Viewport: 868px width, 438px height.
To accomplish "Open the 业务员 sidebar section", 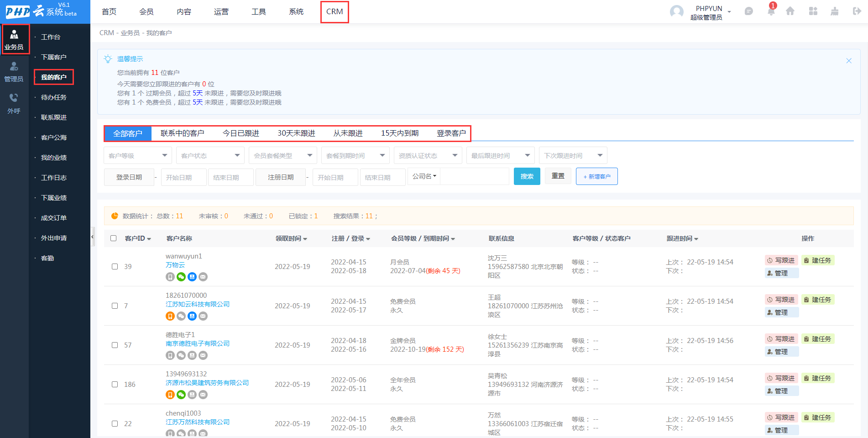I will [x=14, y=39].
